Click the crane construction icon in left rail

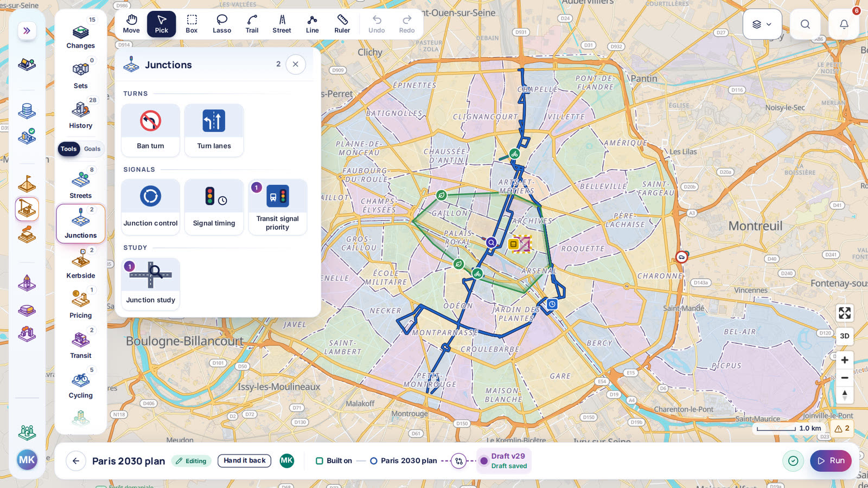[x=27, y=209]
